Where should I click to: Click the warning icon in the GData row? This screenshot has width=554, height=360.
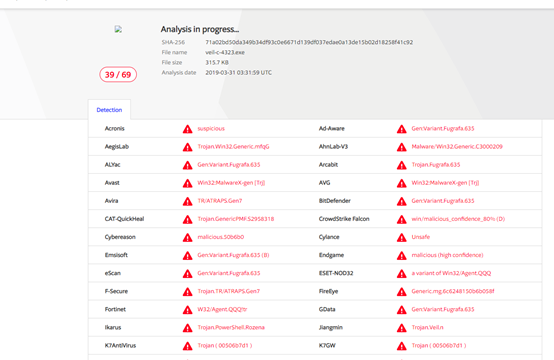(x=402, y=310)
